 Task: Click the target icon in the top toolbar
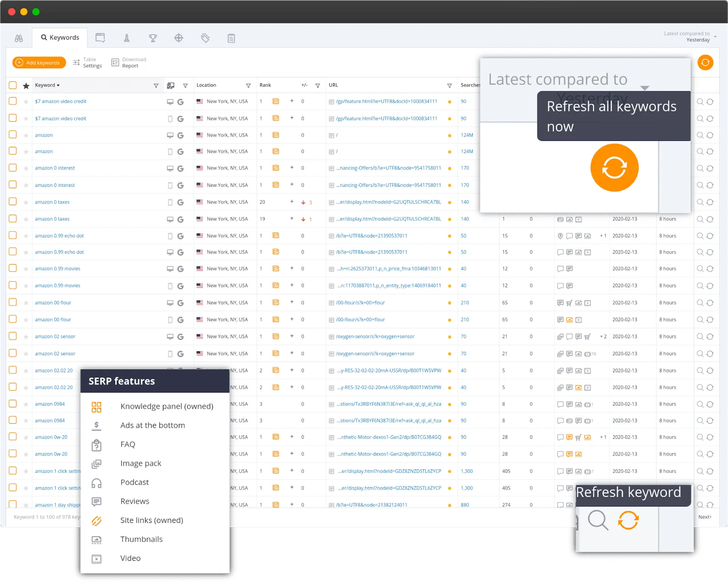click(x=179, y=38)
